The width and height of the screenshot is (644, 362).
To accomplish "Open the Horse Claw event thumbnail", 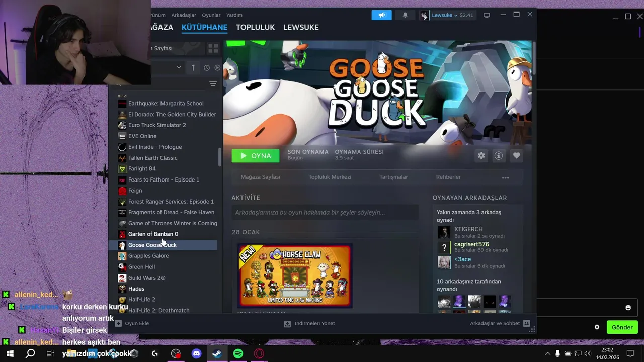I will (295, 276).
